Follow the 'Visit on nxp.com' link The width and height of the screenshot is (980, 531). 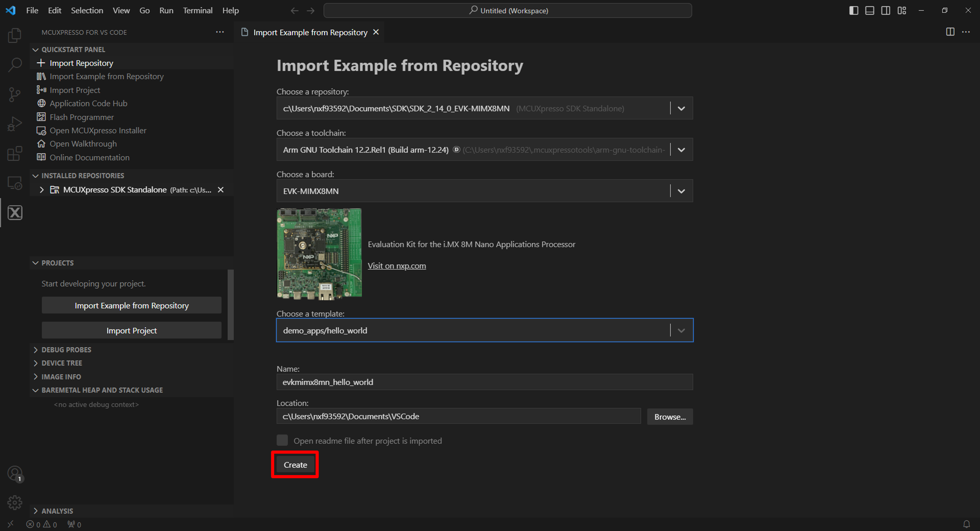tap(396, 266)
